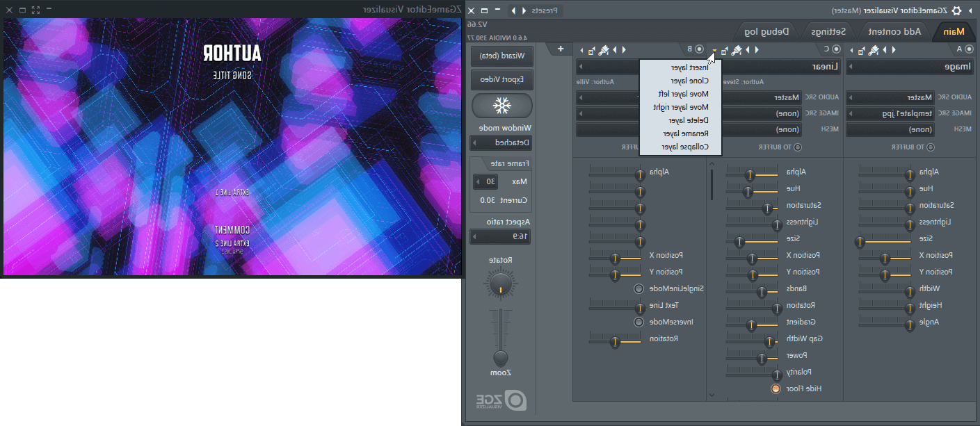Click layer C parameters scrollbar thumb
The height and width of the screenshot is (426, 980).
(712, 183)
